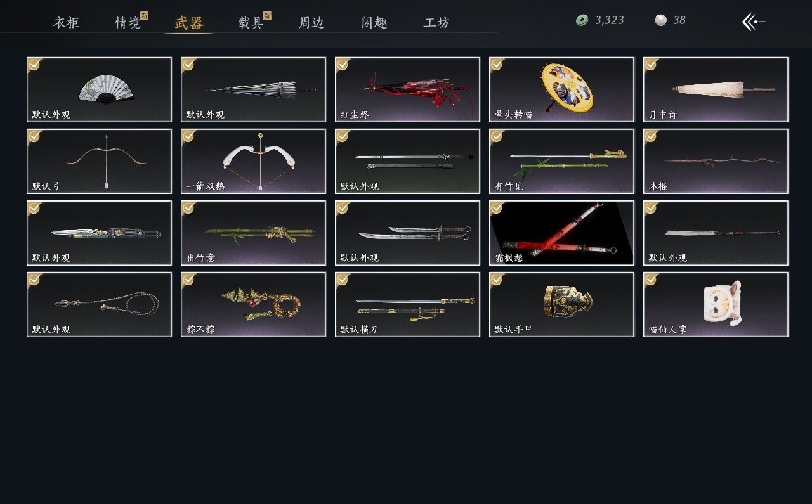812x504 pixels.
Task: Toggle checkmark on the default fan card
Action: pyautogui.click(x=34, y=64)
